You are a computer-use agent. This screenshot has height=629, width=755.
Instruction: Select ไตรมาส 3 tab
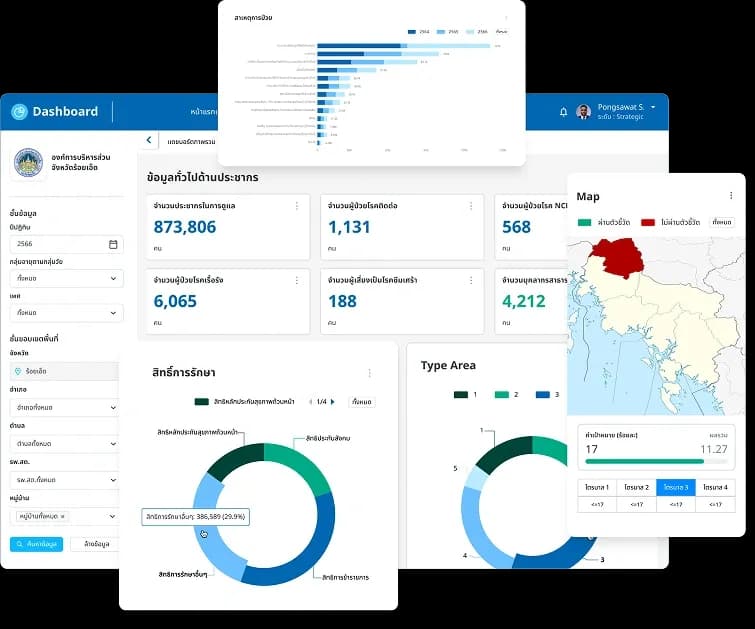click(x=676, y=487)
